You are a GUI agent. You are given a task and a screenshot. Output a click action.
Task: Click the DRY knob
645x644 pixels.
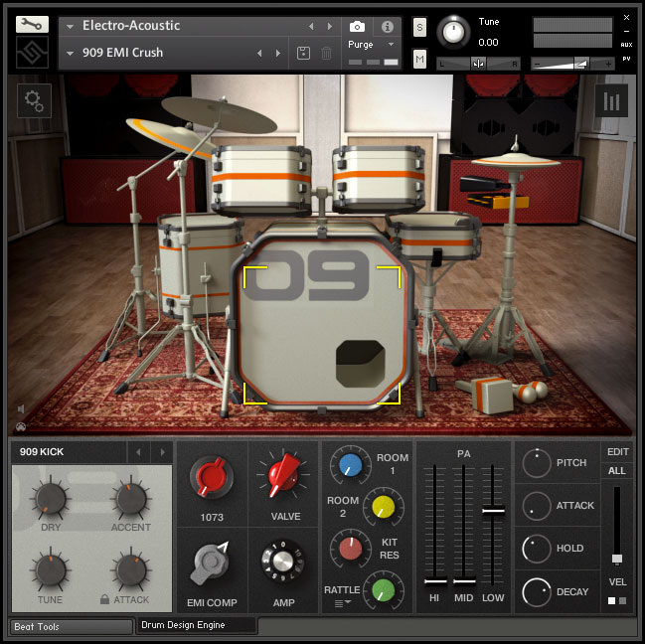(x=51, y=498)
